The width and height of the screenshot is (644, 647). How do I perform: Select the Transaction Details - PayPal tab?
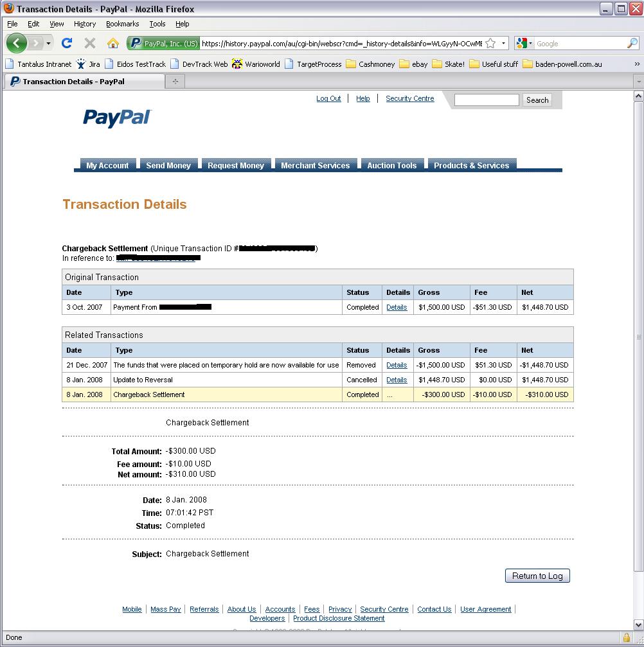(x=85, y=82)
